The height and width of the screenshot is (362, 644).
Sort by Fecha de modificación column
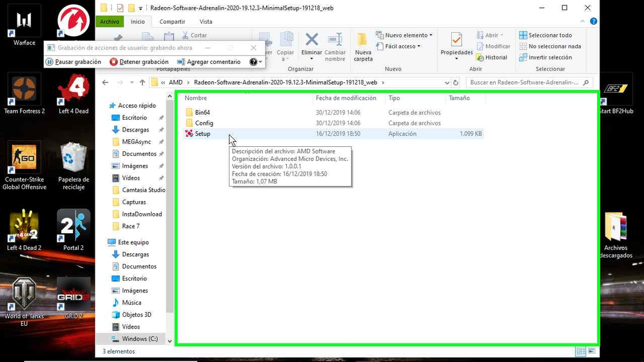pos(346,98)
